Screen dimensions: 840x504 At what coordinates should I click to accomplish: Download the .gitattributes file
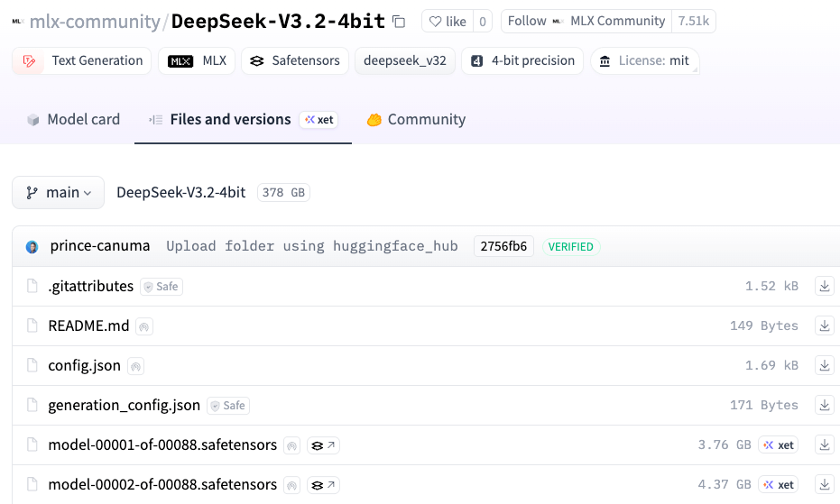(x=825, y=286)
